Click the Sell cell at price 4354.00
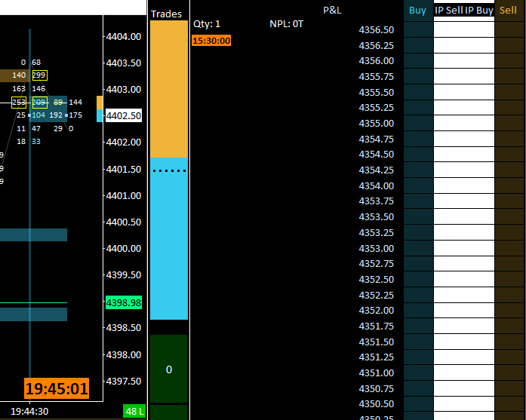 click(x=510, y=185)
